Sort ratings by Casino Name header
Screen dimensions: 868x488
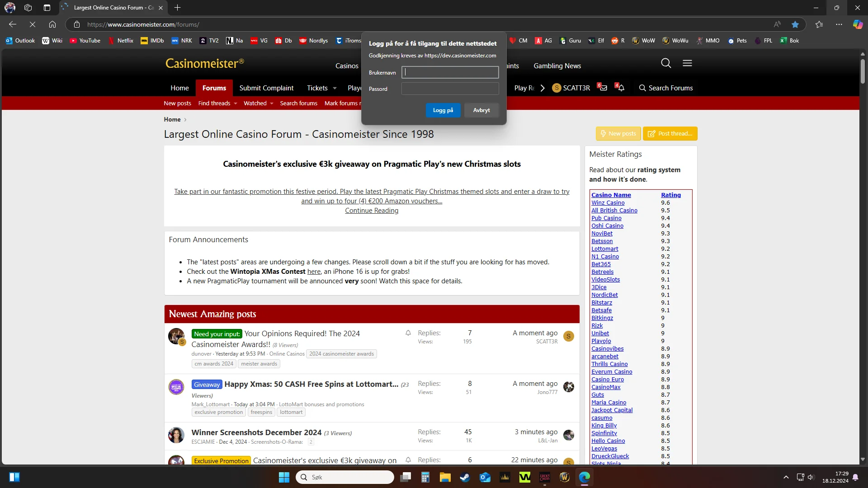click(611, 195)
